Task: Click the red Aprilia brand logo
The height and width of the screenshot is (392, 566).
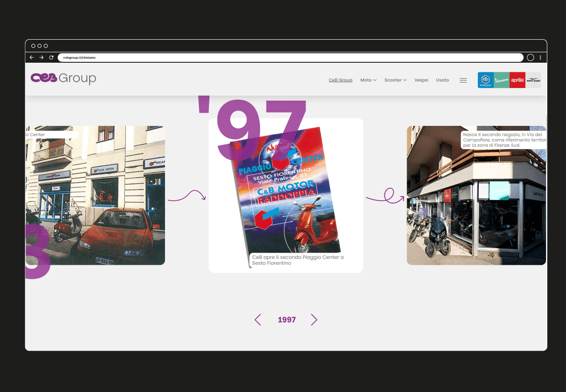Action: pos(517,80)
